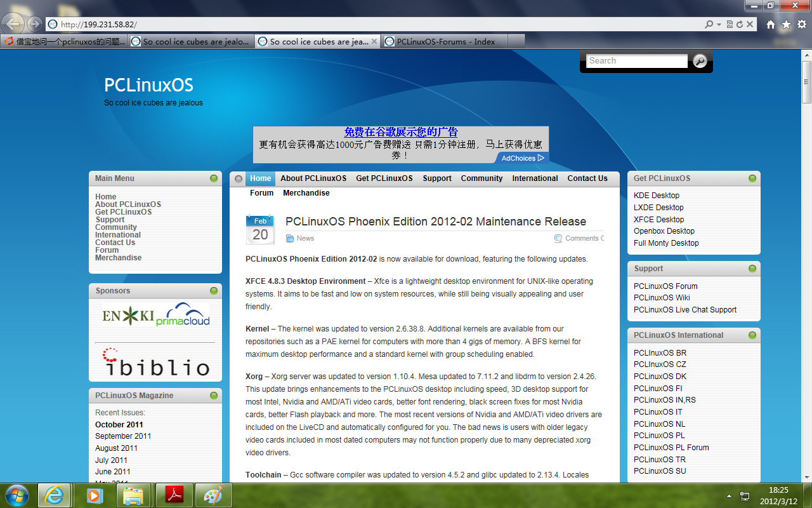Go back with the browser Back arrow
The height and width of the screenshot is (508, 812).
[14, 24]
